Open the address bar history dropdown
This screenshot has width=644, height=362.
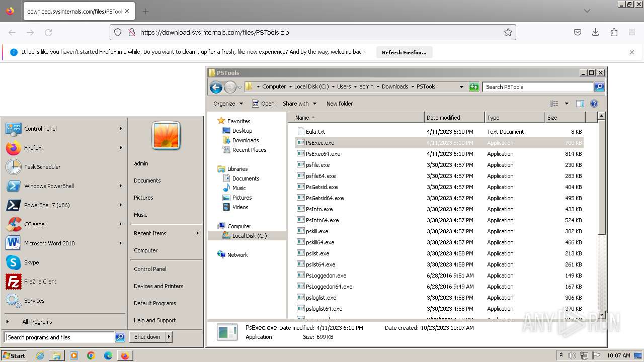click(461, 87)
